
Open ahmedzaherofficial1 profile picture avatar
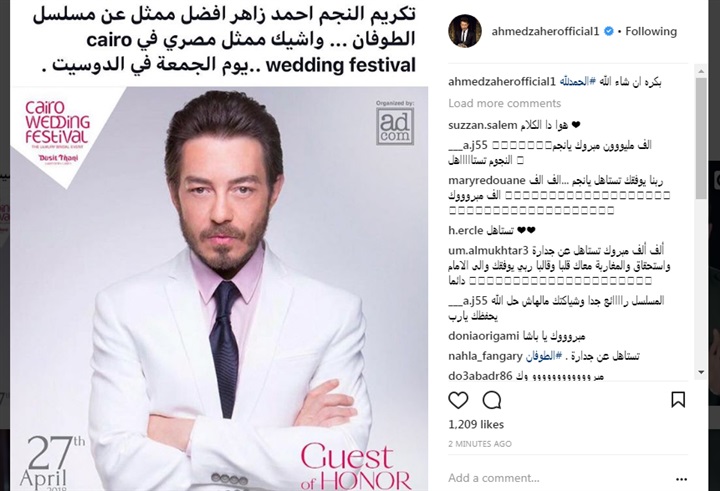[x=465, y=31]
